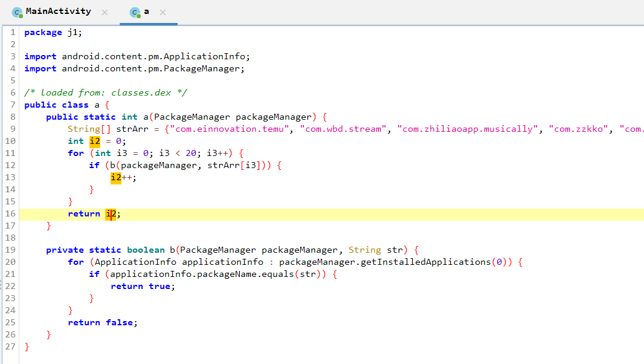This screenshot has width=644, height=364.
Task: Close the a class tab
Action: [x=163, y=12]
